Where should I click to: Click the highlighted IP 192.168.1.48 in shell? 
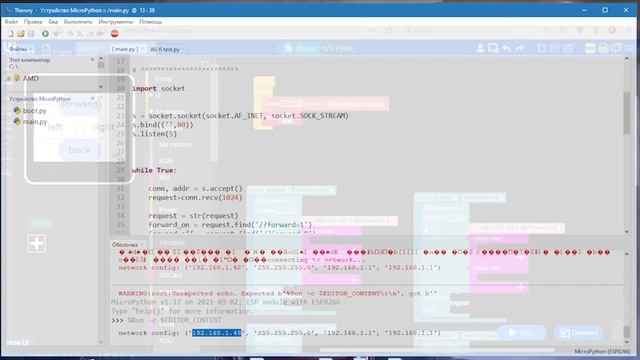point(217,333)
